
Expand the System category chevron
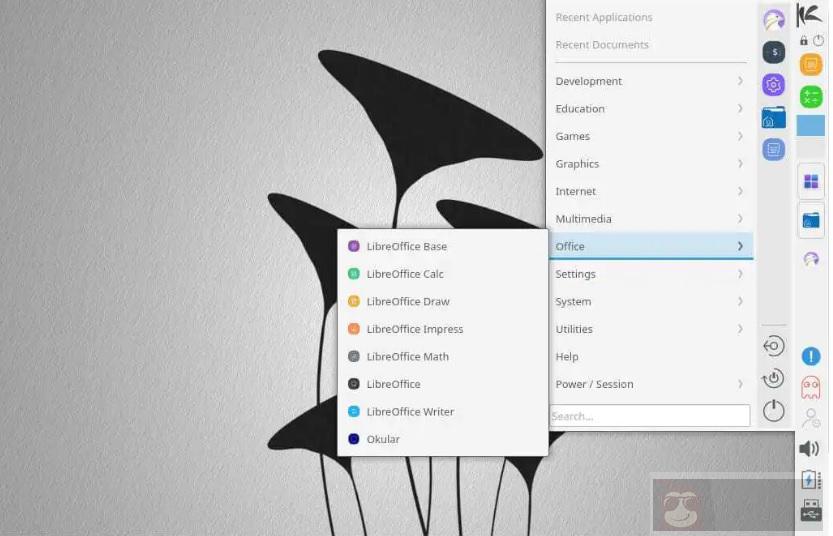pyautogui.click(x=740, y=301)
